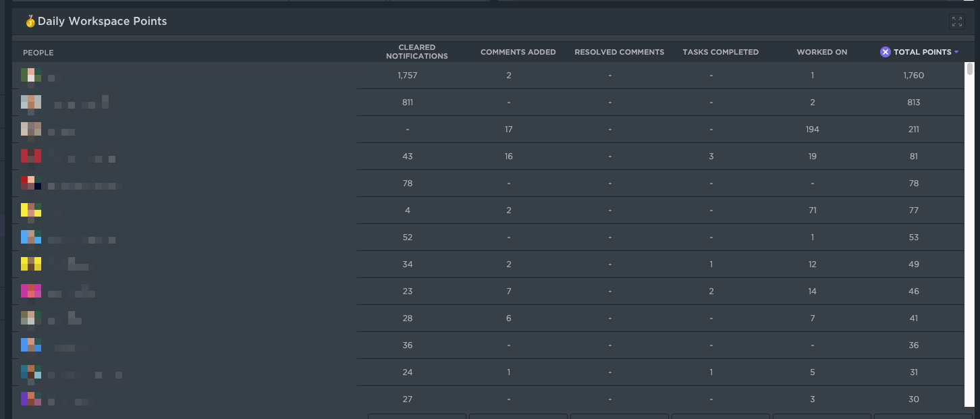The height and width of the screenshot is (419, 980).
Task: Select the worked on value 19
Action: pyautogui.click(x=813, y=157)
